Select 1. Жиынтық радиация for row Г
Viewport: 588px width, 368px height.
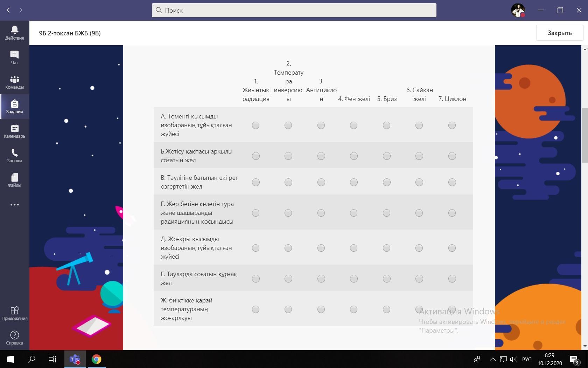point(255,213)
